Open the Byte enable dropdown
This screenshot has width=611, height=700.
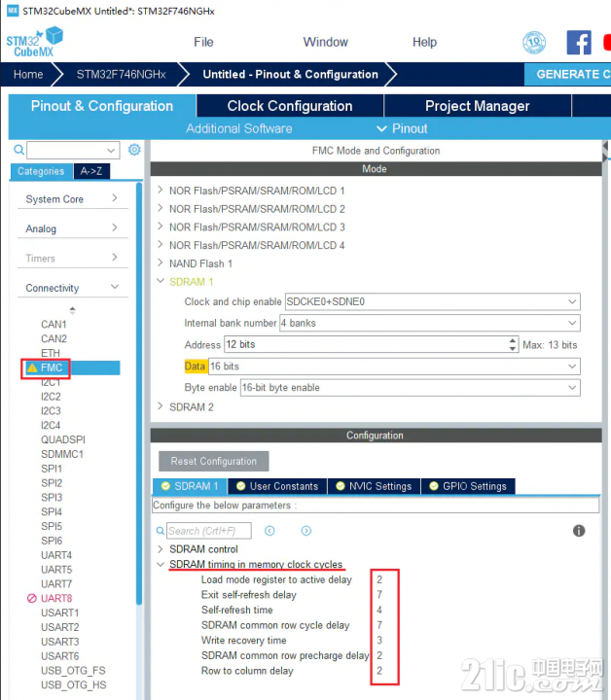click(410, 388)
